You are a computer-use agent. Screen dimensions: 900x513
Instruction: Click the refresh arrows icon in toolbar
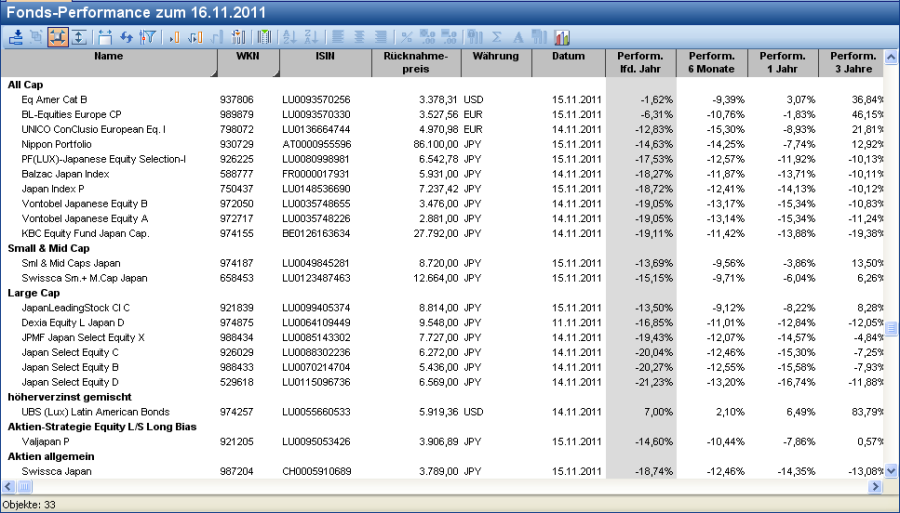[x=126, y=37]
